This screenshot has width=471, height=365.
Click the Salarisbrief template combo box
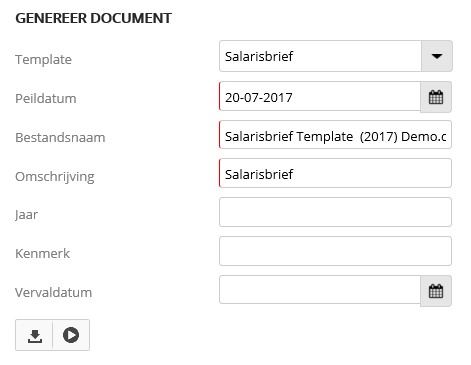tap(320, 56)
